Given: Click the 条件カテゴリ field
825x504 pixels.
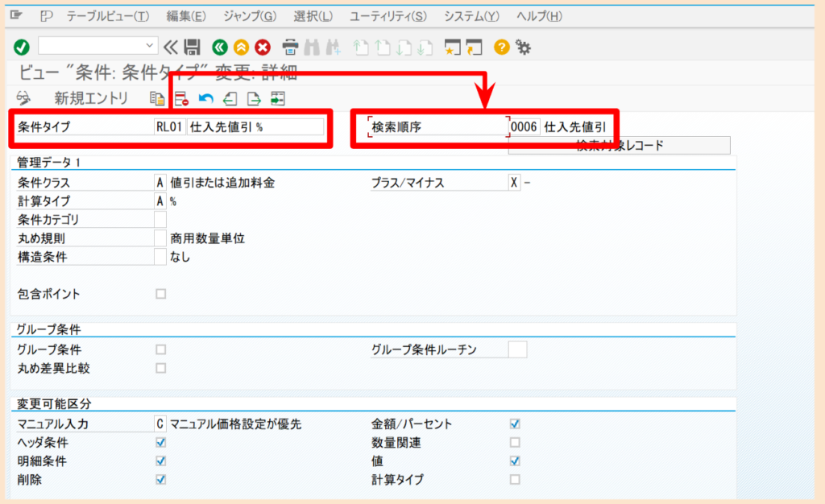Looking at the screenshot, I should [160, 220].
